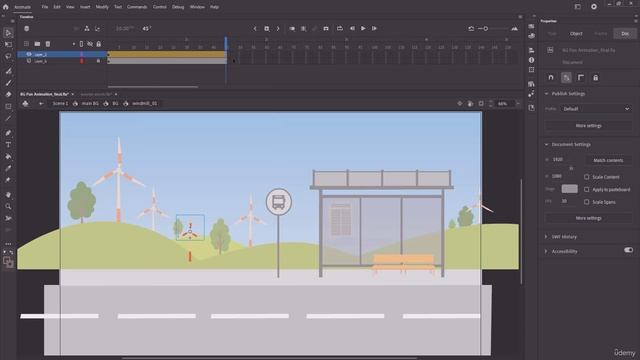Select the Free Transform tool
This screenshot has height=360, width=640.
click(x=8, y=44)
